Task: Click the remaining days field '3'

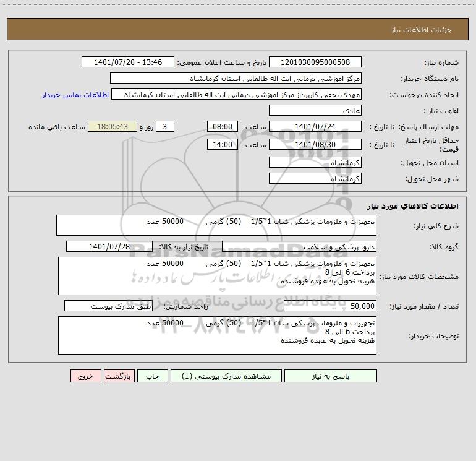Action: click(x=165, y=126)
